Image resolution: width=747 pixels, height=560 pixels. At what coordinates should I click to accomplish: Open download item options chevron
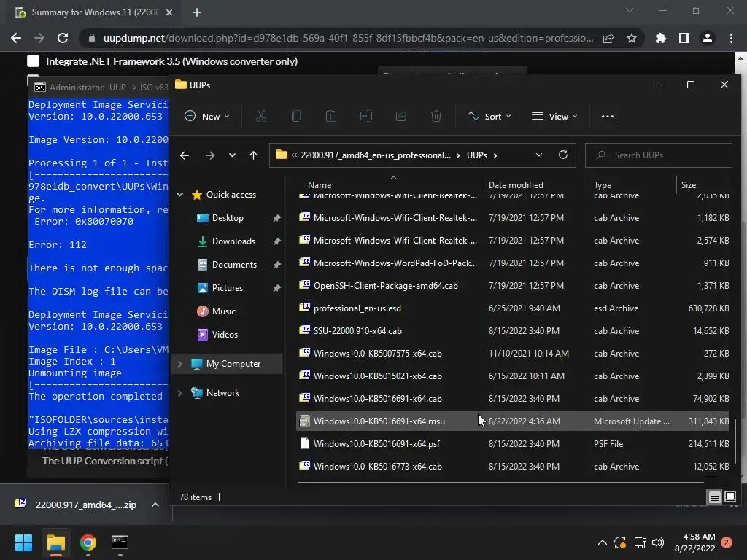click(x=155, y=505)
